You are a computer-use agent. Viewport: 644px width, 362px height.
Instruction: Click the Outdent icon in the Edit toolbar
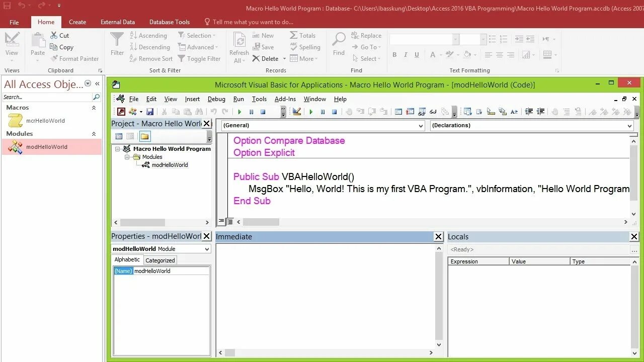click(x=541, y=112)
